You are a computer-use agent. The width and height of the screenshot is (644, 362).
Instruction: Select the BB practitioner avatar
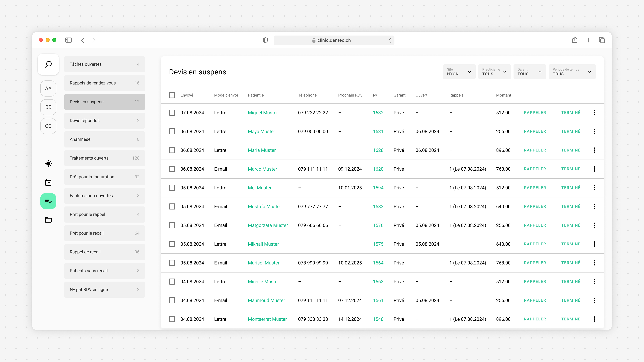pyautogui.click(x=48, y=107)
